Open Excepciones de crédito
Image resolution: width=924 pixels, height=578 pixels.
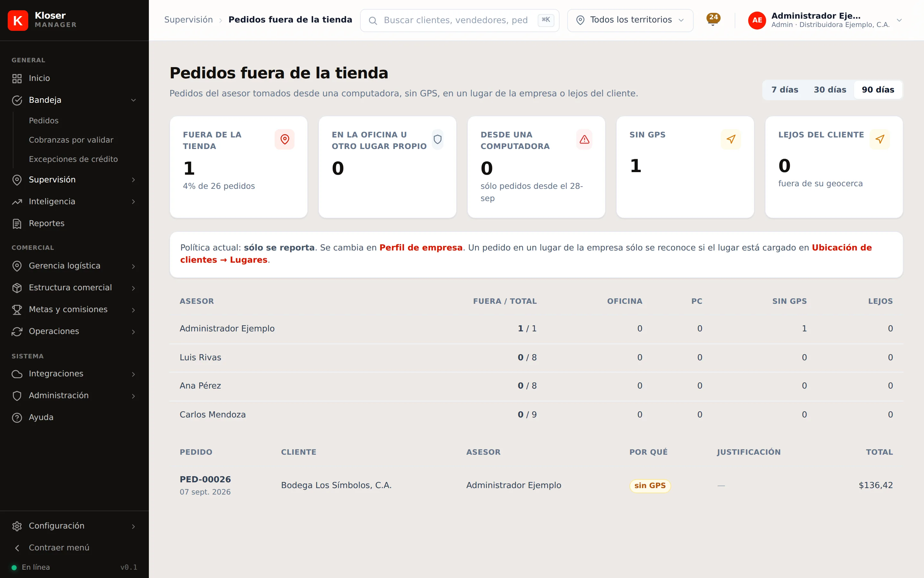click(x=73, y=159)
